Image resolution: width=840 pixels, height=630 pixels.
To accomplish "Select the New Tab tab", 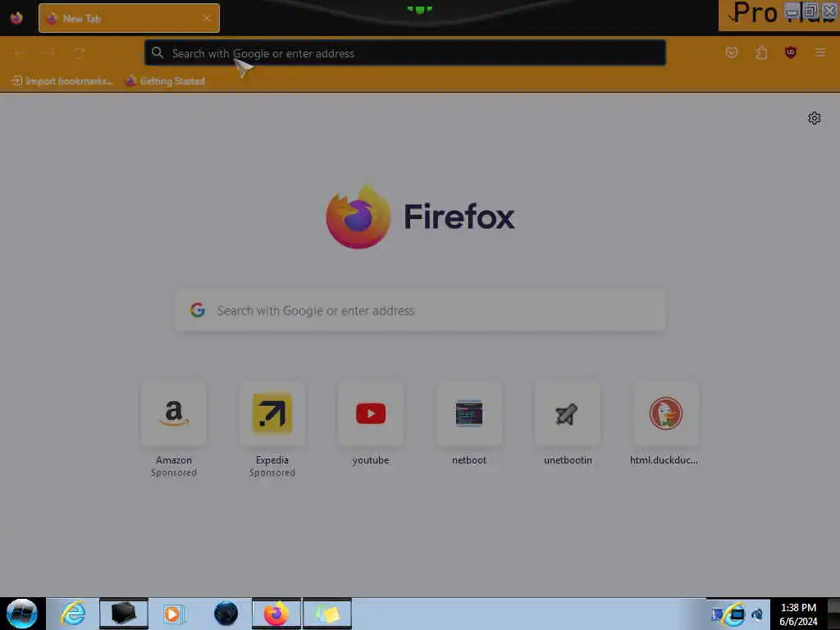I will coord(129,18).
